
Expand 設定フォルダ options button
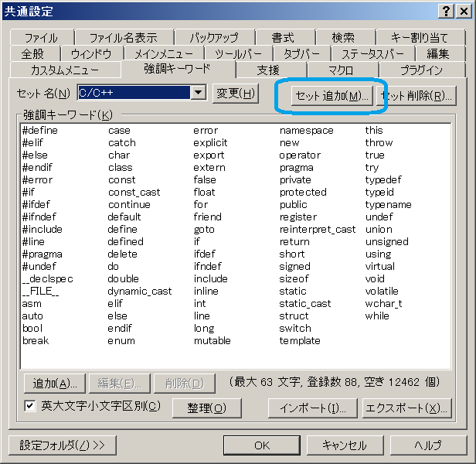click(x=63, y=445)
